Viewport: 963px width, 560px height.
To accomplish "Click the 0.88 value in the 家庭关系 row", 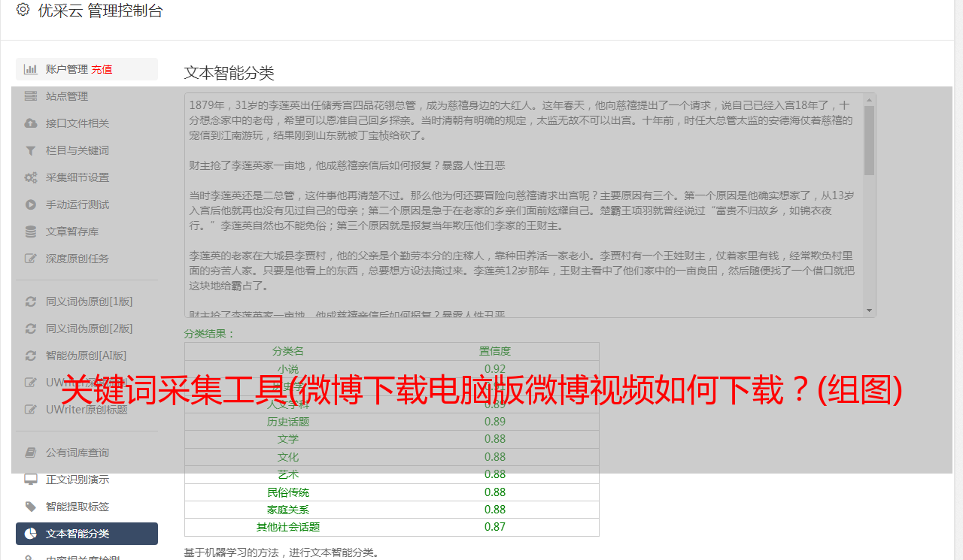I will coord(495,510).
